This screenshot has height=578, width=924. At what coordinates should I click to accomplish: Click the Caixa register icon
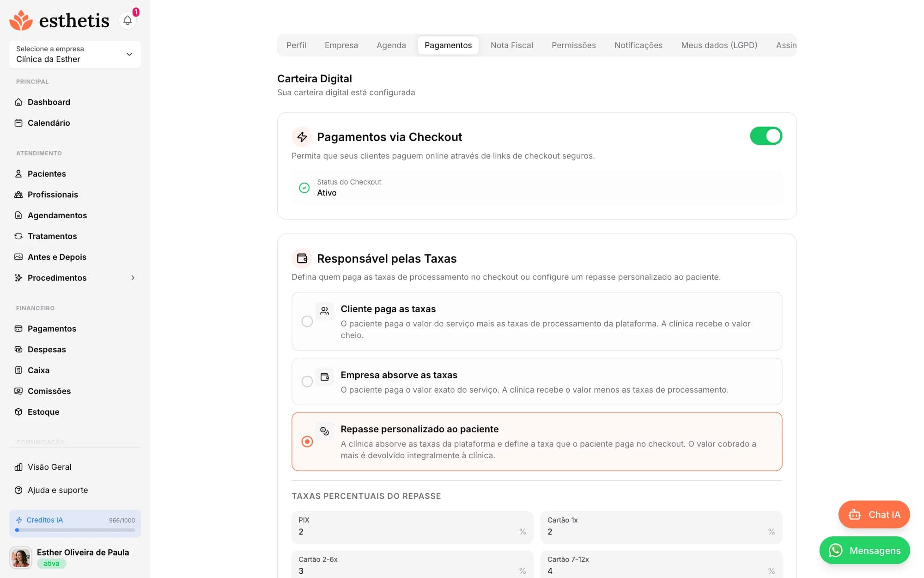(18, 370)
